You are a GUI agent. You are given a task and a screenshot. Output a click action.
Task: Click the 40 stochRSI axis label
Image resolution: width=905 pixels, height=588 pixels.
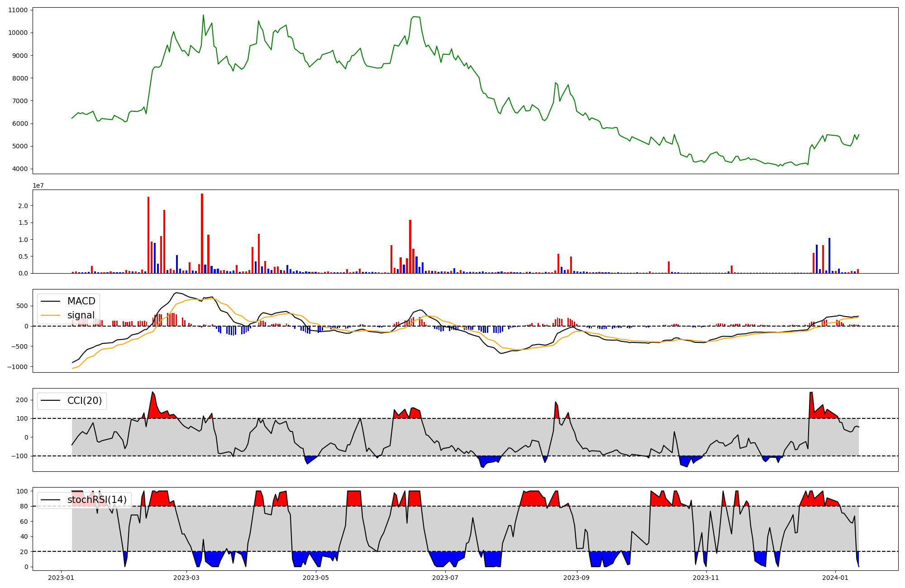(x=24, y=536)
